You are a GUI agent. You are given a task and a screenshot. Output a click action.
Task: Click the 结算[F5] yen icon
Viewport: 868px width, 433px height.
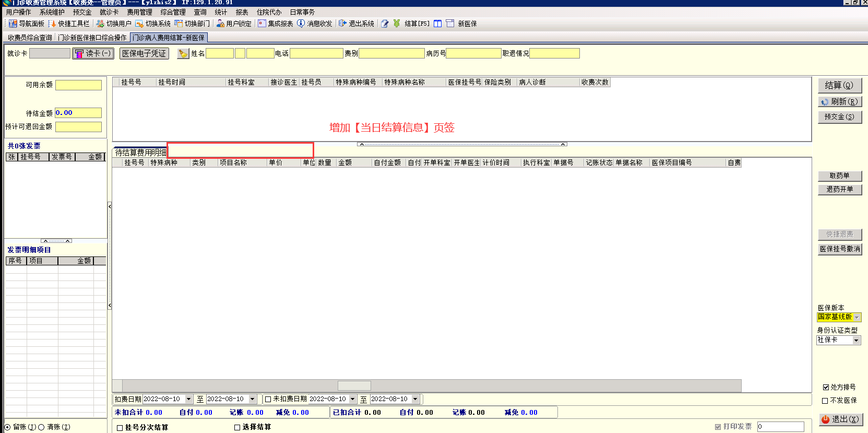[x=397, y=24]
